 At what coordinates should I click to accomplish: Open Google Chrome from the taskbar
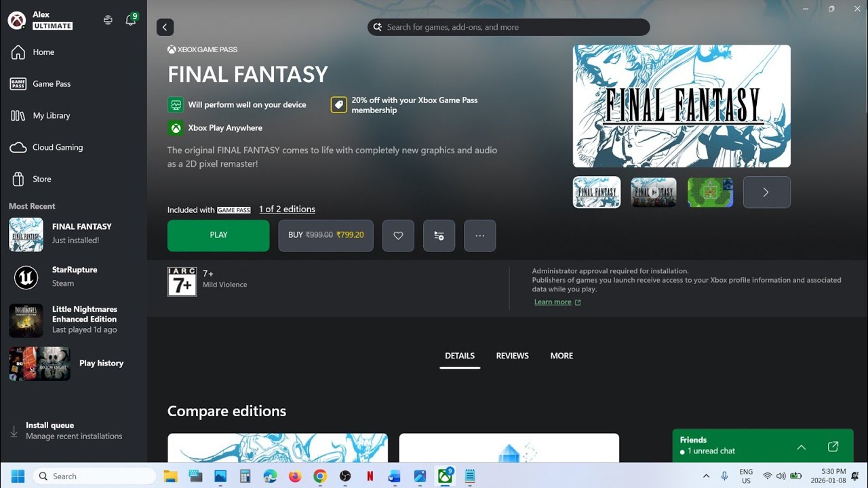point(320,476)
